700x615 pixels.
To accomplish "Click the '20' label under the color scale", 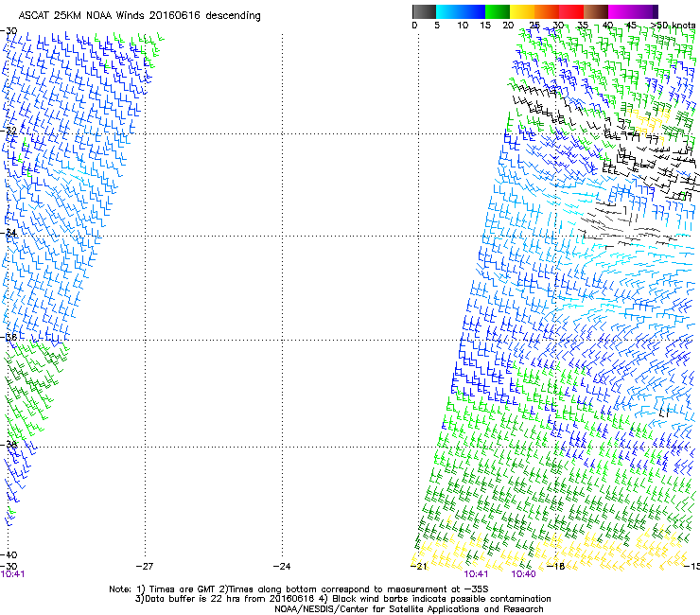I will pyautogui.click(x=508, y=26).
